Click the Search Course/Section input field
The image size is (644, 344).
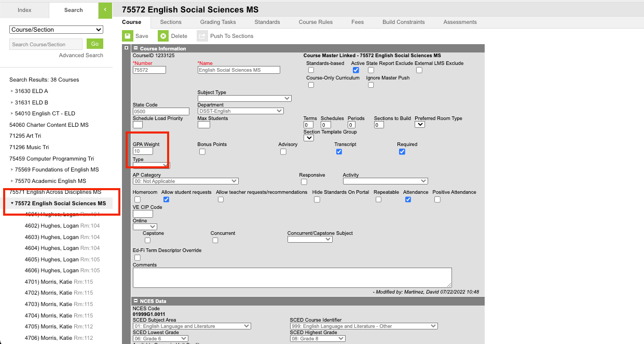[46, 44]
